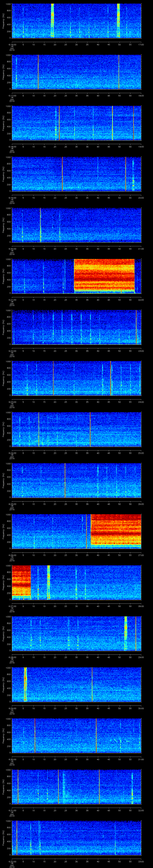
Task: Click the "6:28:00" start time label
Action: point(12,657)
